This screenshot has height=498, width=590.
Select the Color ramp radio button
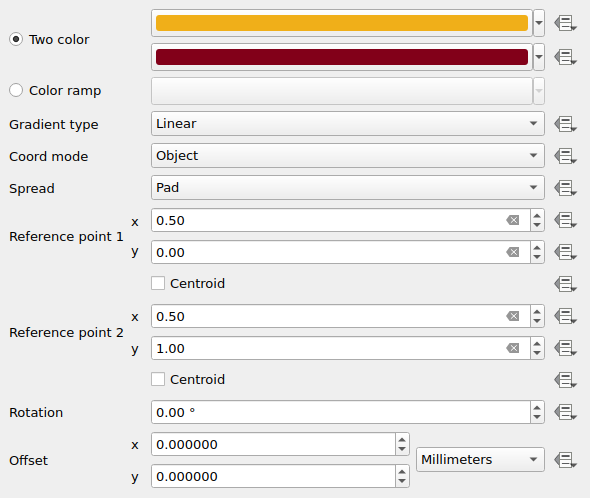pos(16,90)
